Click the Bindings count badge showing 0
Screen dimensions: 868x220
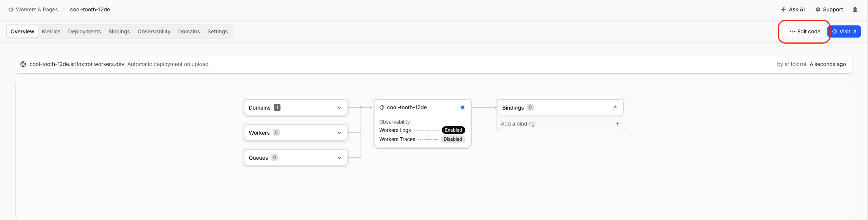[530, 107]
